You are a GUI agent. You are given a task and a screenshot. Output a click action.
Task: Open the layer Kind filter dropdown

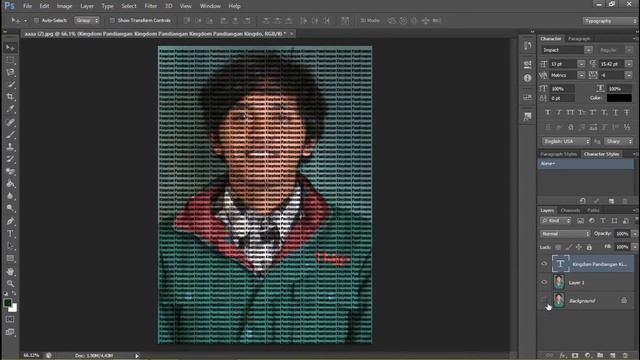click(556, 221)
